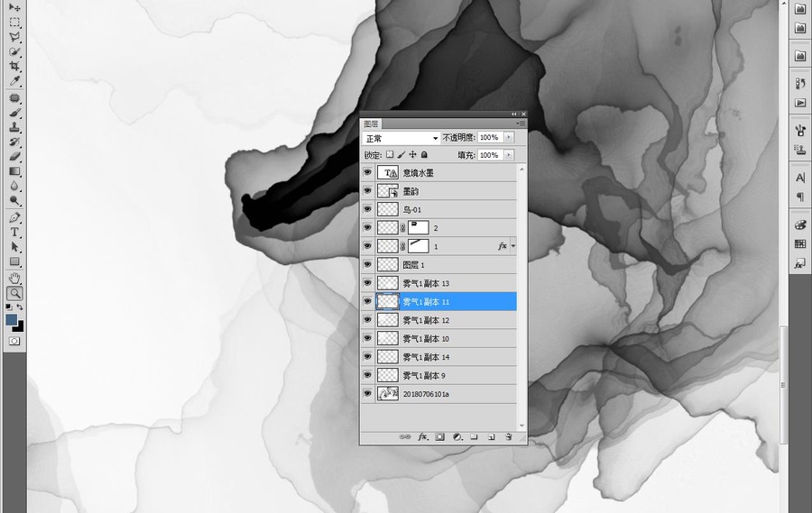Select the Clone Stamp tool
Viewport: 812px width, 513px height.
point(14,127)
